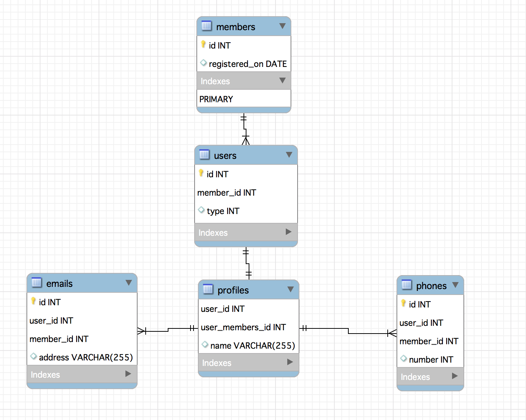This screenshot has width=526, height=420.
Task: Click the users table icon
Action: [x=205, y=155]
